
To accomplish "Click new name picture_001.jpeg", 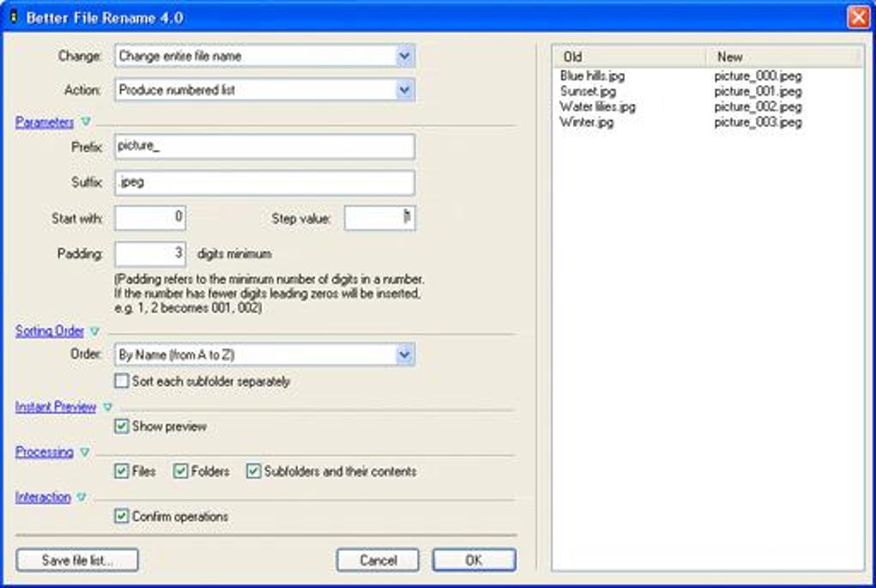I will [757, 91].
